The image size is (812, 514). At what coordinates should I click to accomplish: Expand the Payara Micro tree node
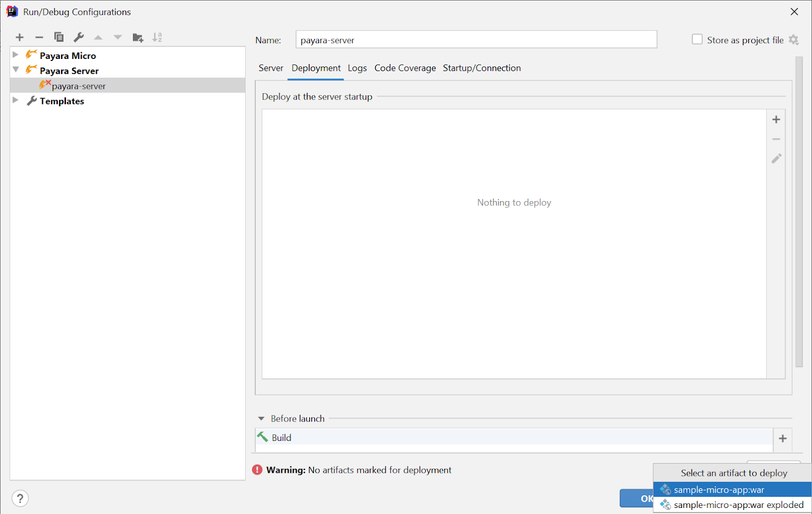point(16,55)
